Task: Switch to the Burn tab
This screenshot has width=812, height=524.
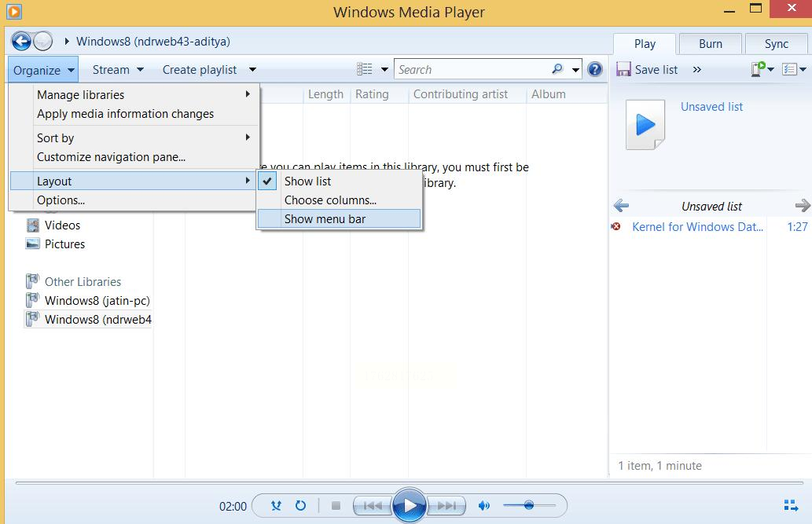Action: pos(710,44)
